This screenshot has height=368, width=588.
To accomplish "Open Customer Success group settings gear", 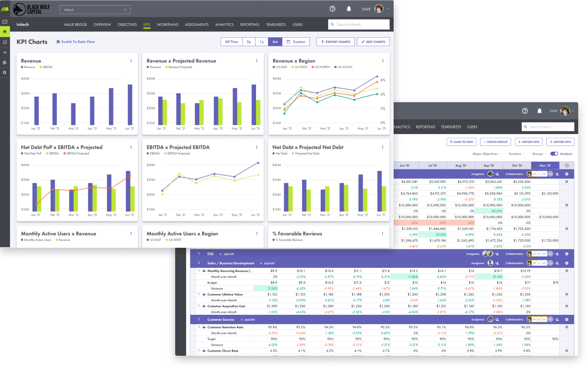I will 567,320.
